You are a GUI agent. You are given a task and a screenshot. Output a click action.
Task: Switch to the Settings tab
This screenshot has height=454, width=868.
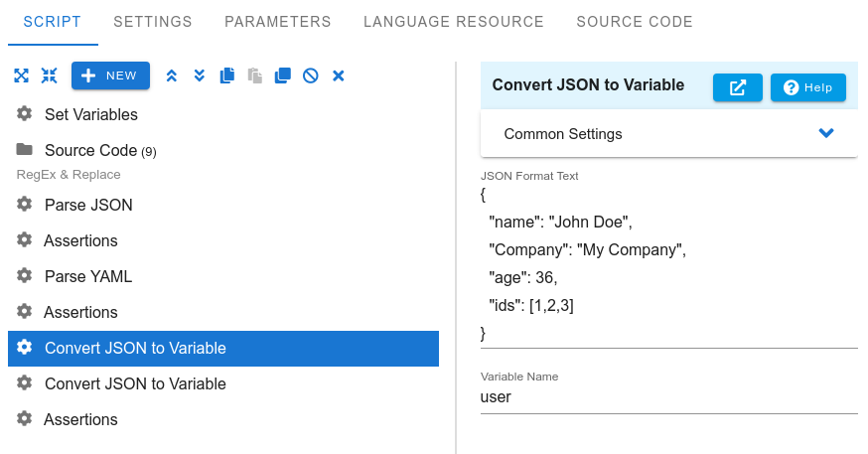click(x=152, y=22)
